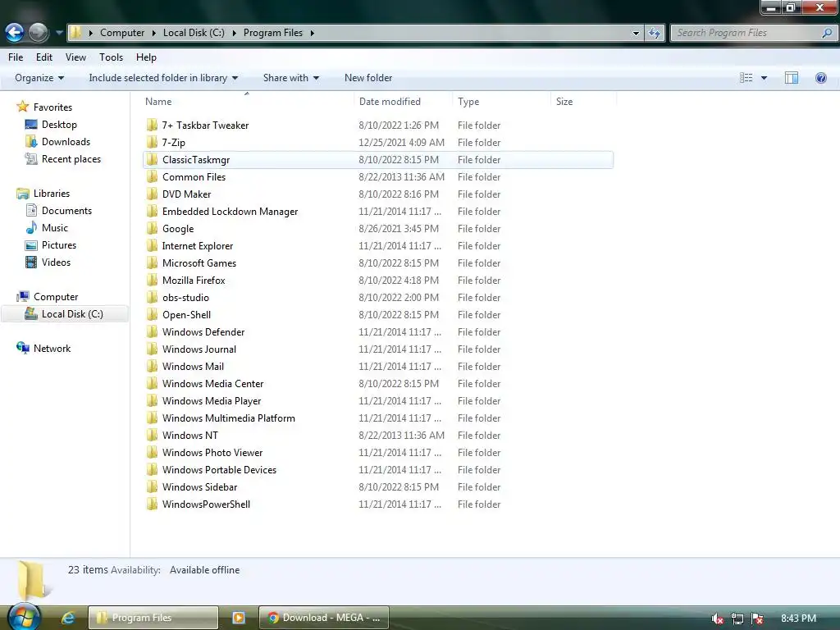Click the Change your view icon
The width and height of the screenshot is (840, 630).
click(x=746, y=78)
